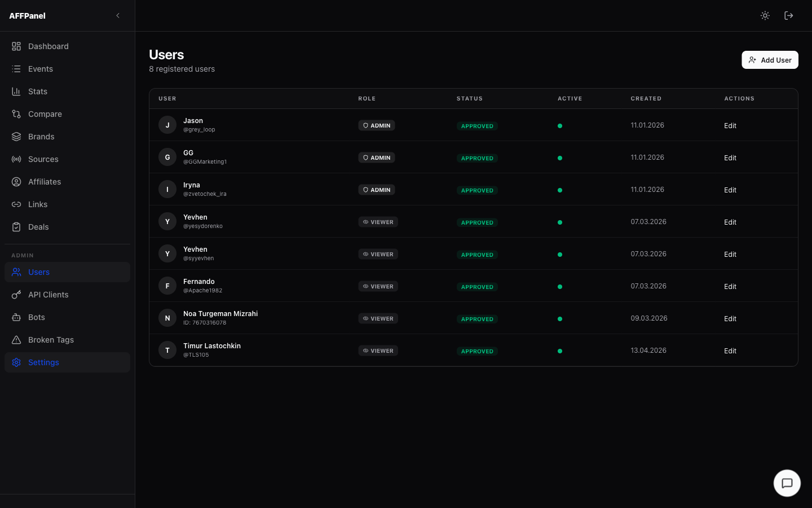The image size is (812, 508).
Task: Click the Deals icon in the sidebar
Action: pos(16,226)
